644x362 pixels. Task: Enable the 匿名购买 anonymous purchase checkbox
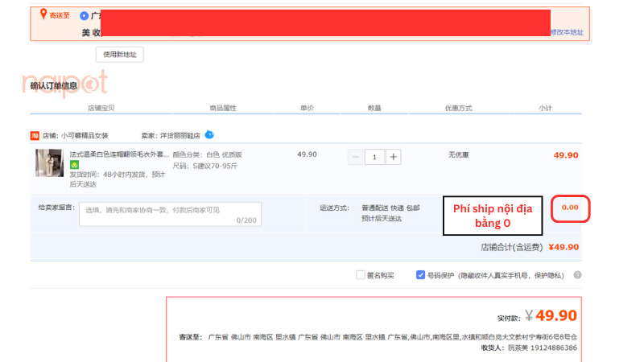[x=361, y=275]
